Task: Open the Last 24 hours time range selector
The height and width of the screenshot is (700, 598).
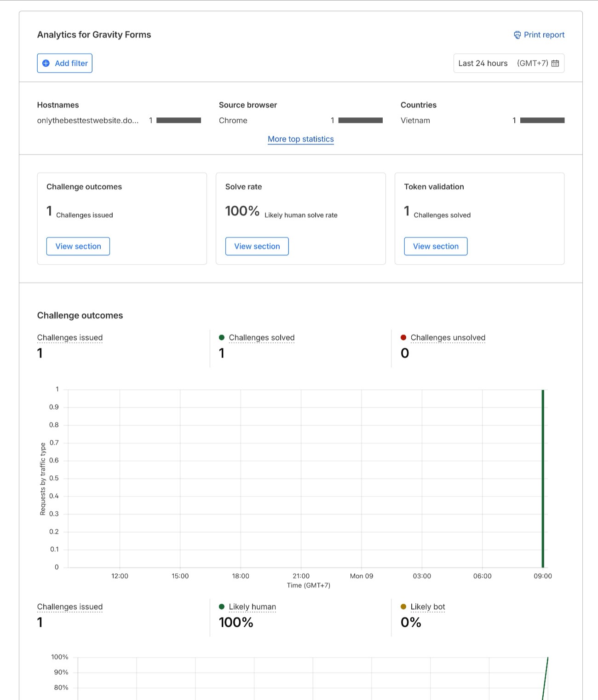Action: click(x=483, y=63)
